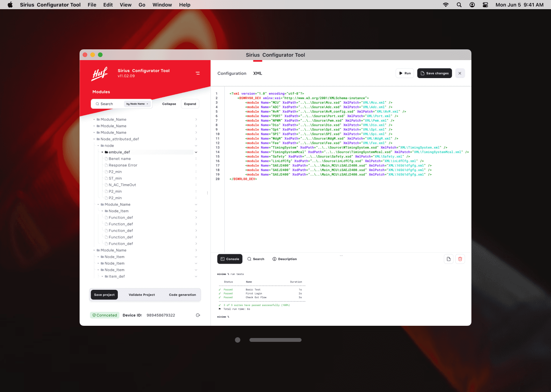Click 'Check Out Flow' in console results
The width and height of the screenshot is (551, 392).
(x=256, y=297)
